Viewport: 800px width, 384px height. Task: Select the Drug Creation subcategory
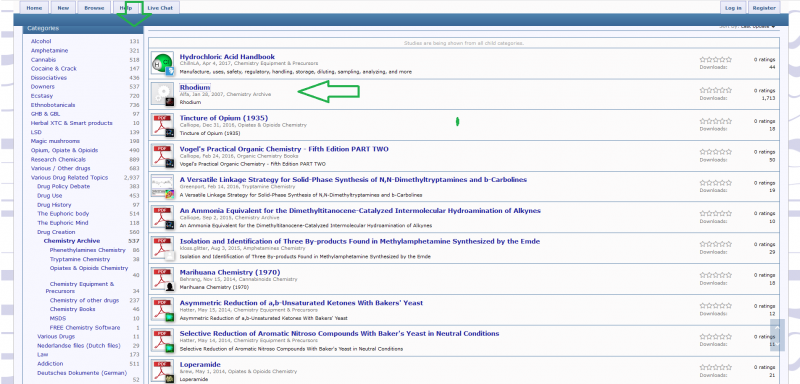tap(56, 232)
